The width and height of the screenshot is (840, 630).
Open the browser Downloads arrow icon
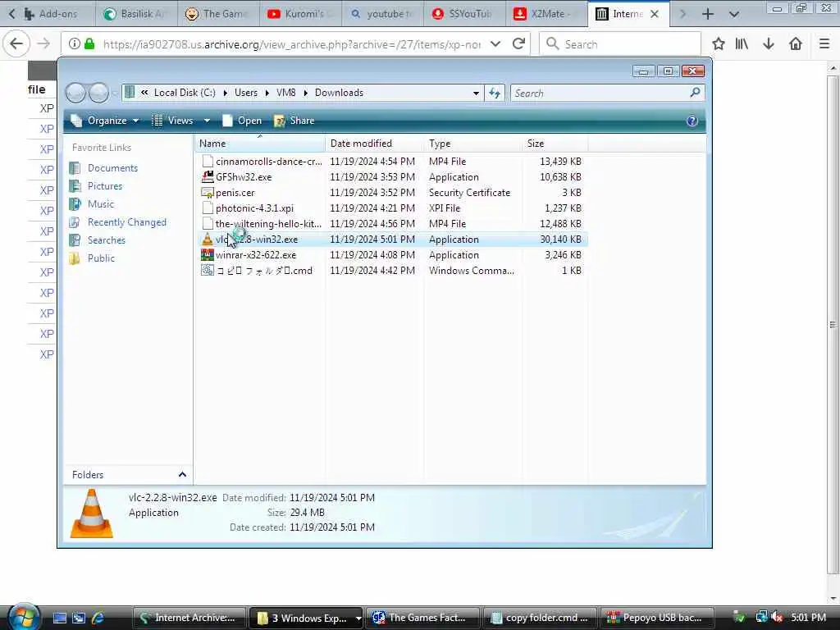tap(769, 44)
